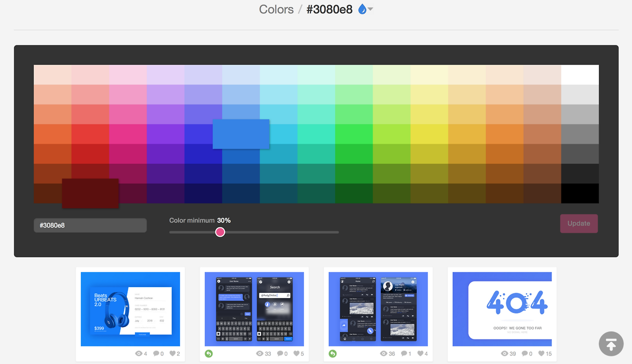Click the eye icon showing 33 views

(x=260, y=354)
